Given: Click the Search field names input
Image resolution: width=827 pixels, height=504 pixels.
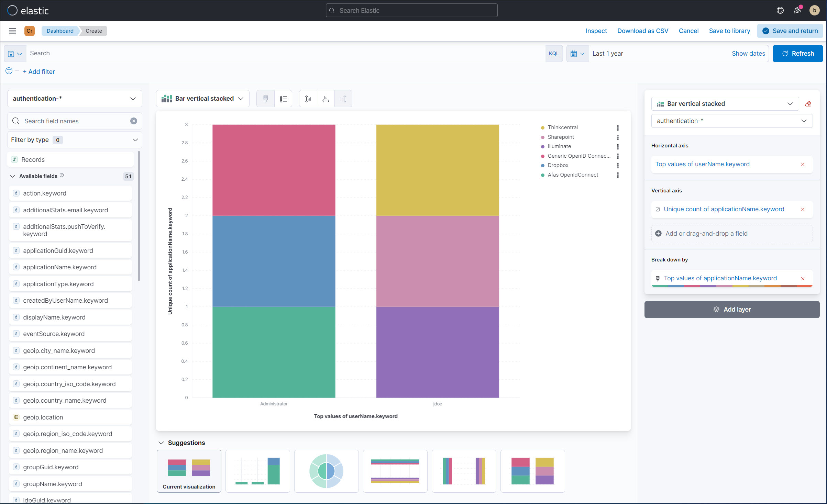Looking at the screenshot, I should click(75, 121).
